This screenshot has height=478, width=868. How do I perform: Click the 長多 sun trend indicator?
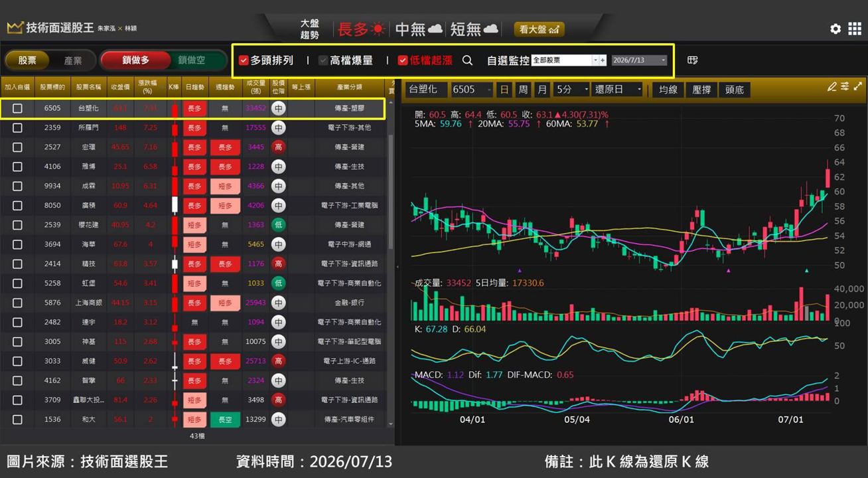(361, 29)
